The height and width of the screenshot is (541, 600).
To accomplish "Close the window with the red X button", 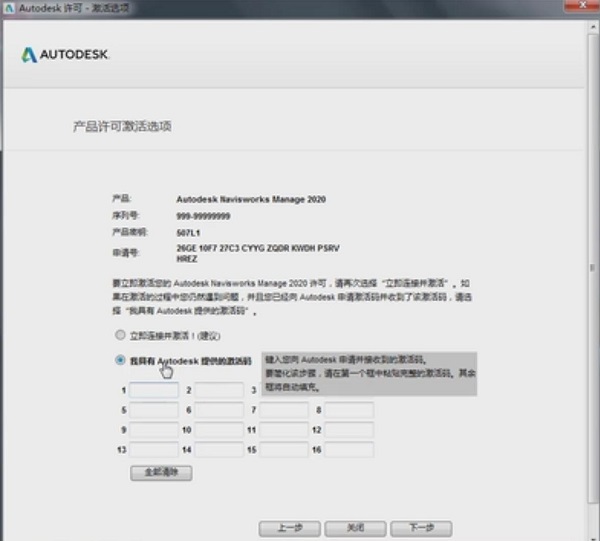I will pos(582,5).
